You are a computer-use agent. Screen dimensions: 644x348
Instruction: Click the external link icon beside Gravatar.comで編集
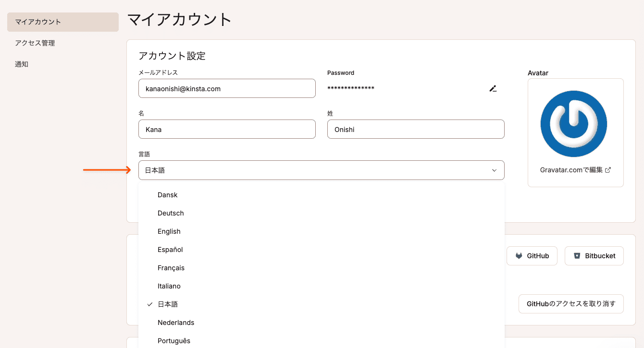(607, 169)
